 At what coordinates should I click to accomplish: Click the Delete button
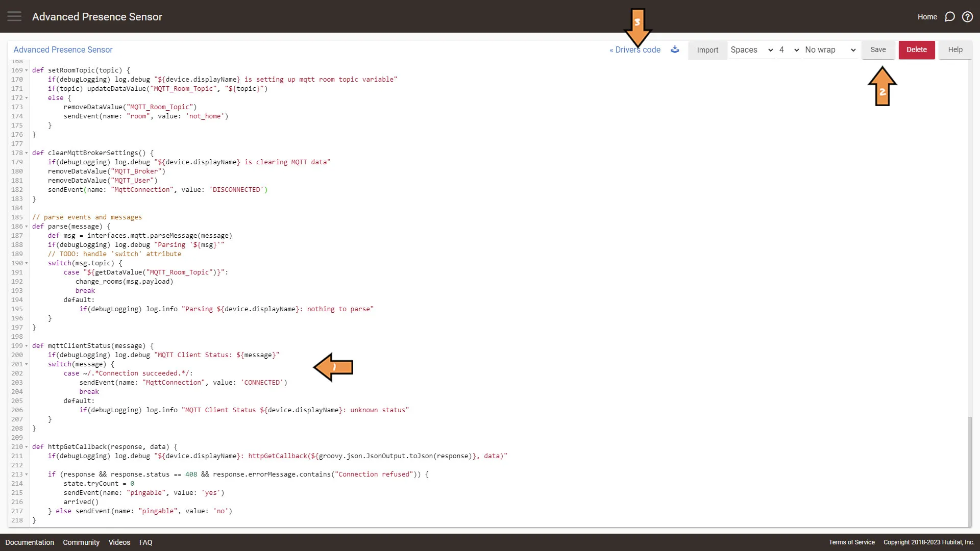(917, 49)
